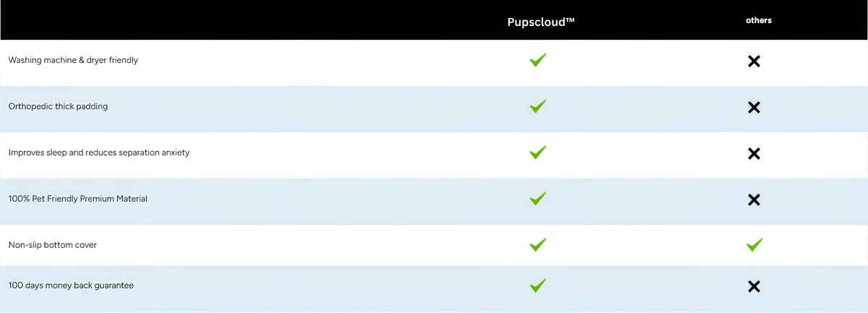Click Pupscloud checkmark for washing machine friendly
This screenshot has height=313, width=868.
537,61
